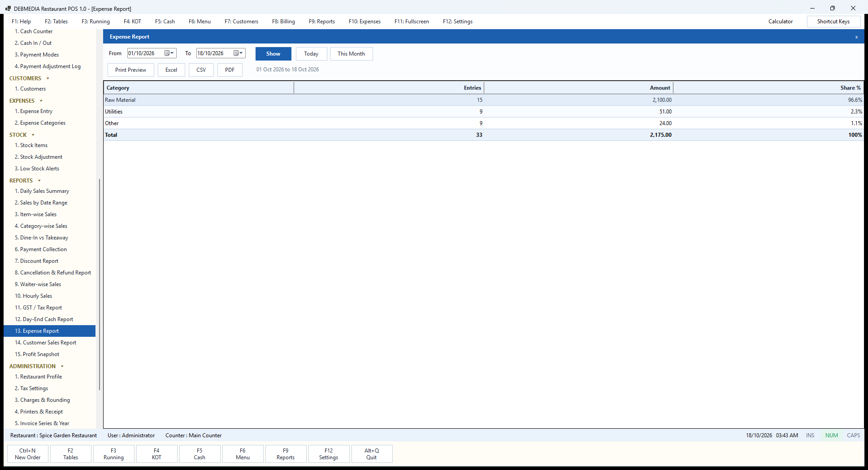Open F1: Help menu
The height and width of the screenshot is (470, 868).
(x=22, y=22)
